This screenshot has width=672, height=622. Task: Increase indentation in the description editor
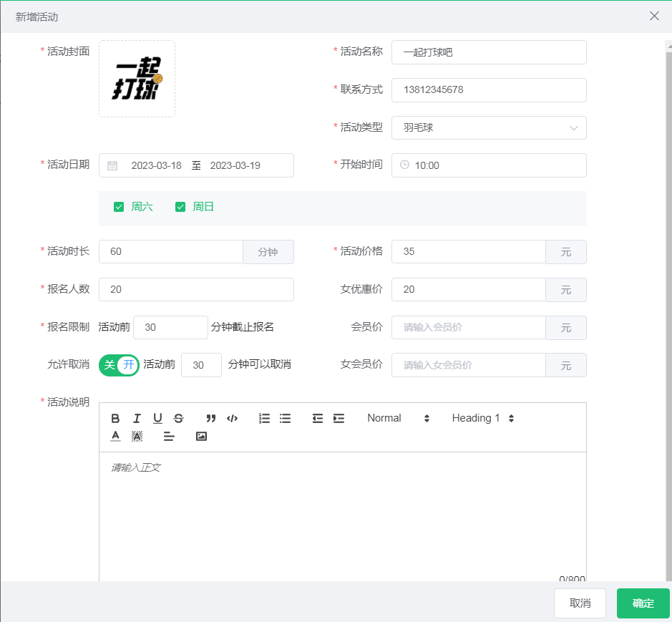[337, 418]
